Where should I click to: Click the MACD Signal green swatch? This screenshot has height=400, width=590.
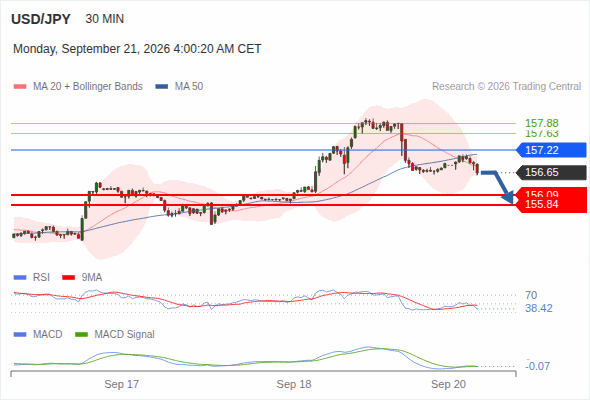[x=81, y=335]
